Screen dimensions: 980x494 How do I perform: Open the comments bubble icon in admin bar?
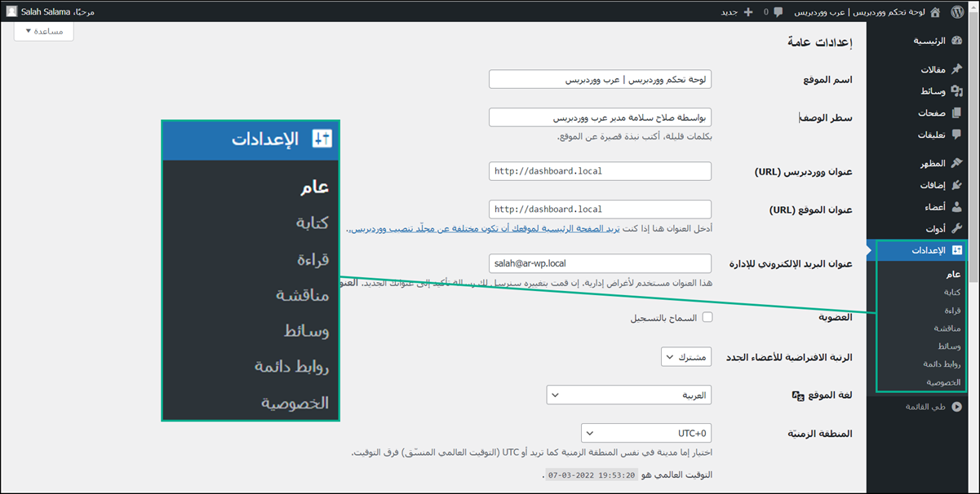778,12
